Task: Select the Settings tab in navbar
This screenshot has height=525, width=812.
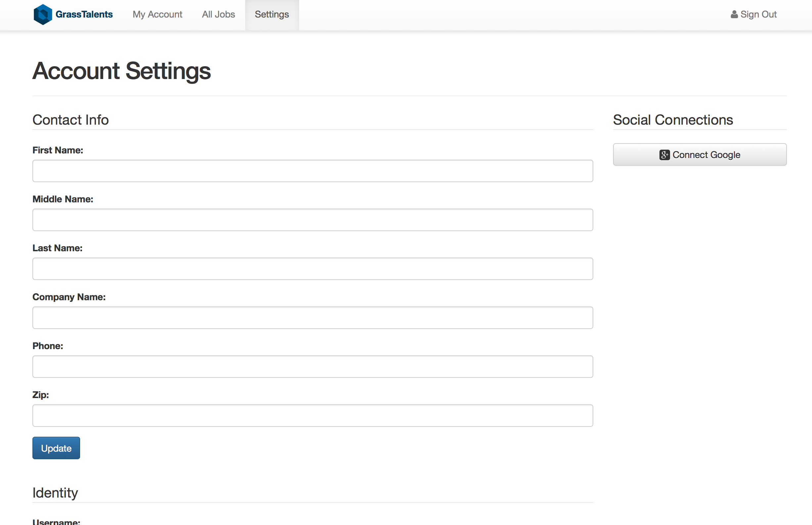Action: click(272, 14)
